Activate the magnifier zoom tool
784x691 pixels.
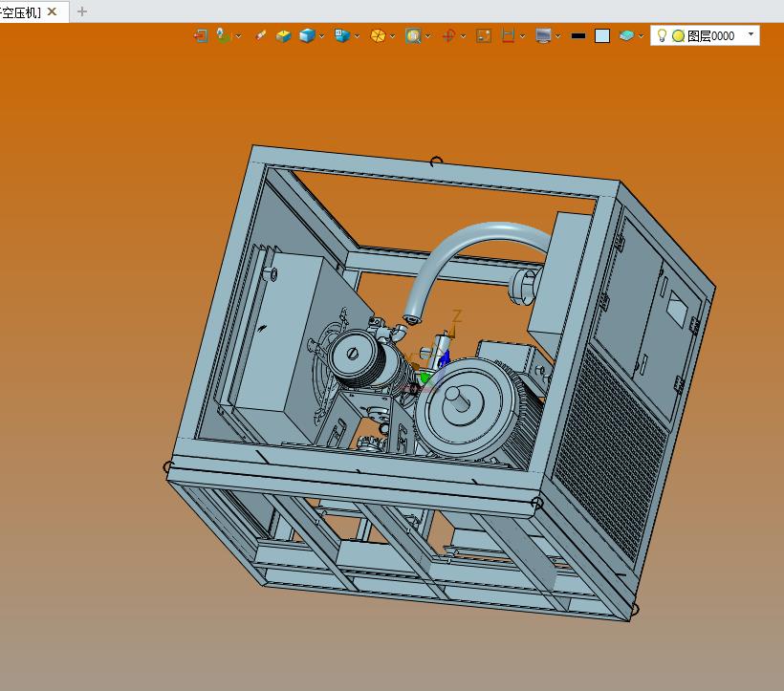click(x=413, y=35)
